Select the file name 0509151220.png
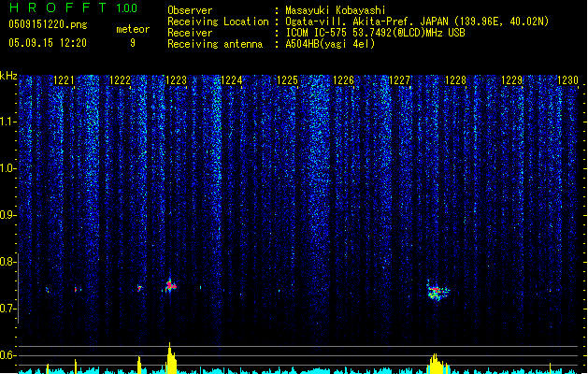Viewport: 588px width, 374px height. point(48,24)
